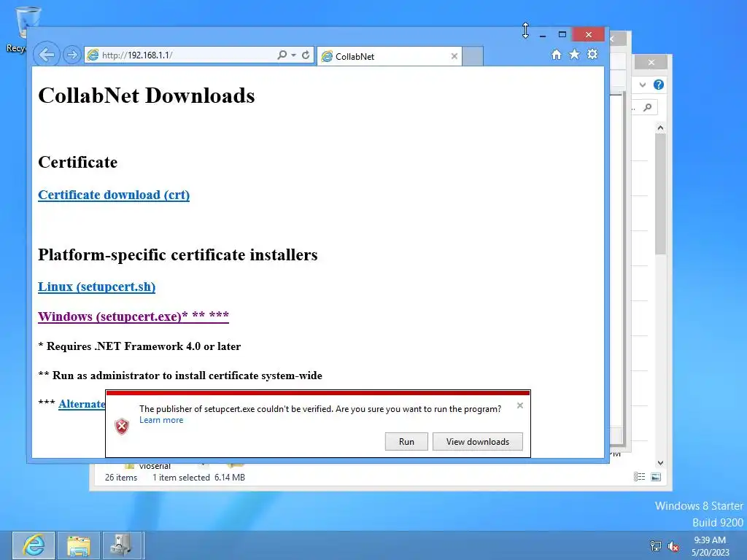
Task: Click the setup program taskbar icon
Action: 121,545
